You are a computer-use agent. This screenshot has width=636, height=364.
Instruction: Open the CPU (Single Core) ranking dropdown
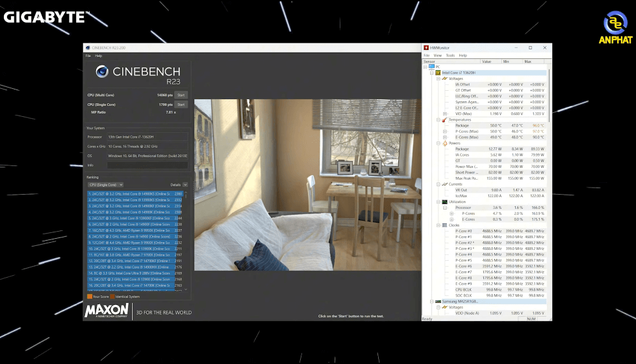tap(105, 185)
